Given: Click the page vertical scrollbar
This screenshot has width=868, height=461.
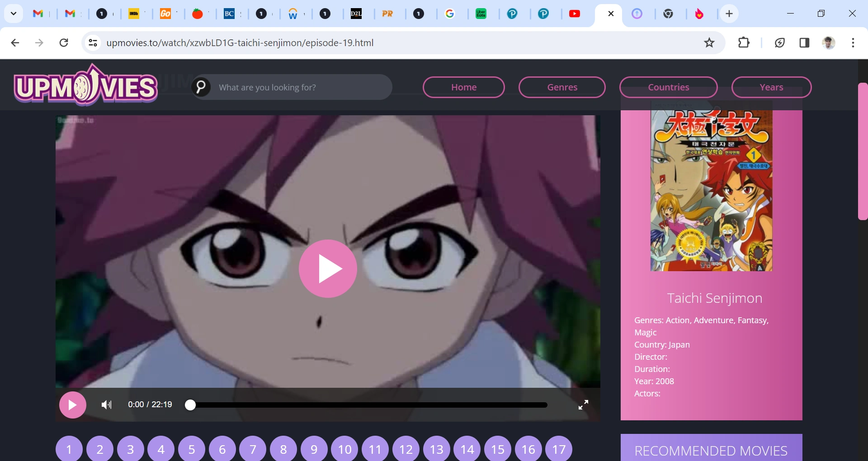Looking at the screenshot, I should pos(863,151).
